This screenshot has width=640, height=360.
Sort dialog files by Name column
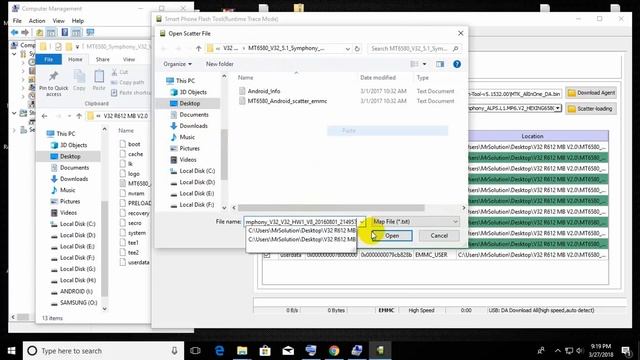point(245,78)
